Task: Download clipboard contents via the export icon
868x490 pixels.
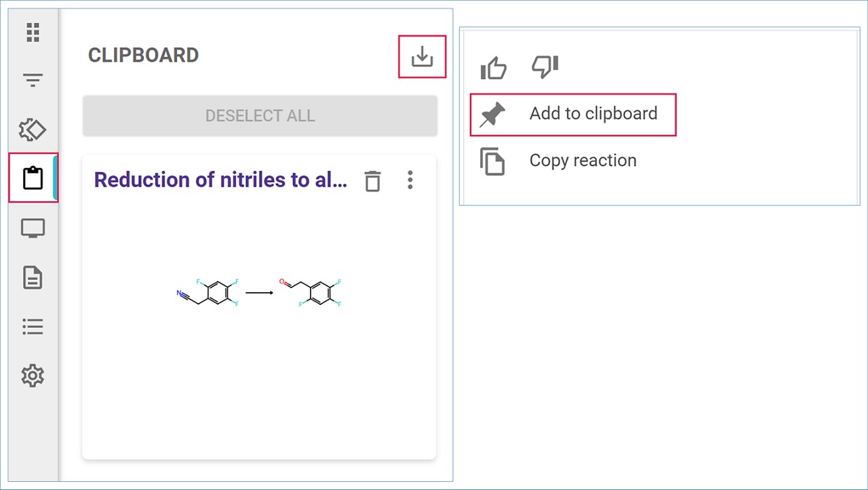Action: point(422,56)
